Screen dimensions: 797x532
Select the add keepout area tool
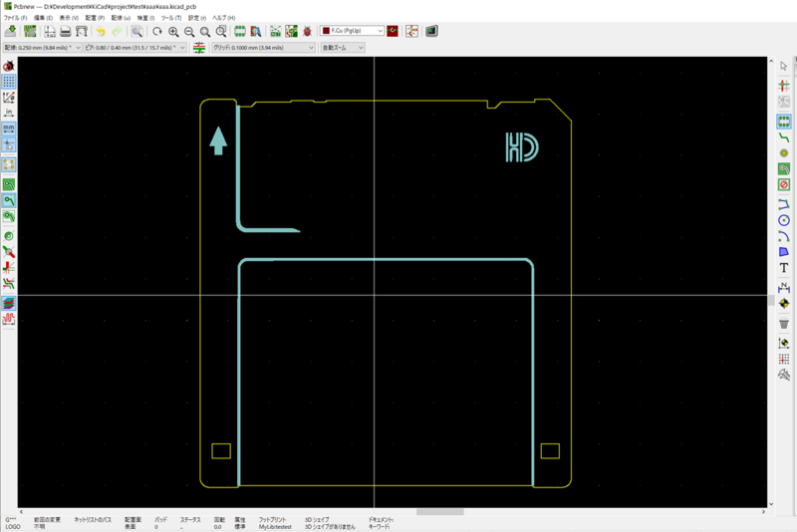click(784, 184)
